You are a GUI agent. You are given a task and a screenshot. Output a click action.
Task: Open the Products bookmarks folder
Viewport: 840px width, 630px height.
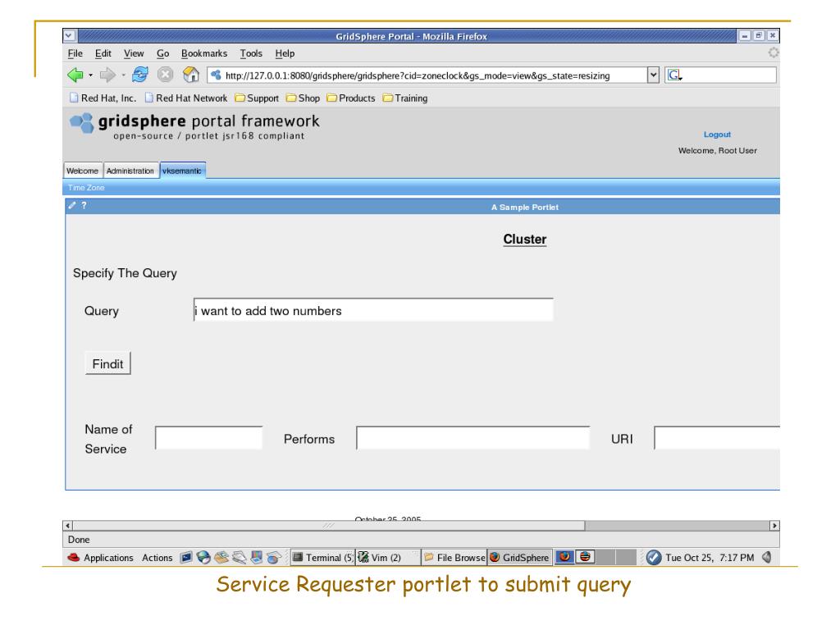351,98
